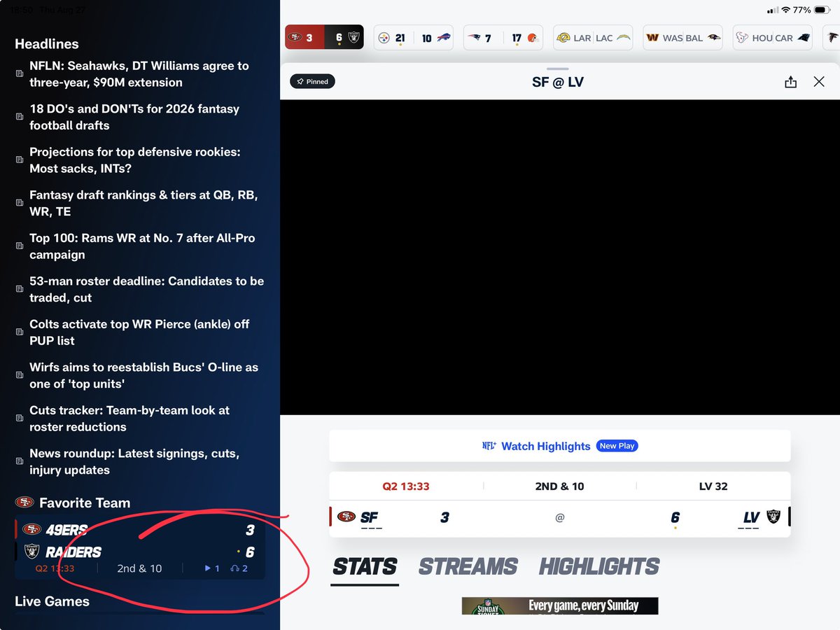Open Projections for top defensive rookies headline
The height and width of the screenshot is (630, 840).
[135, 160]
